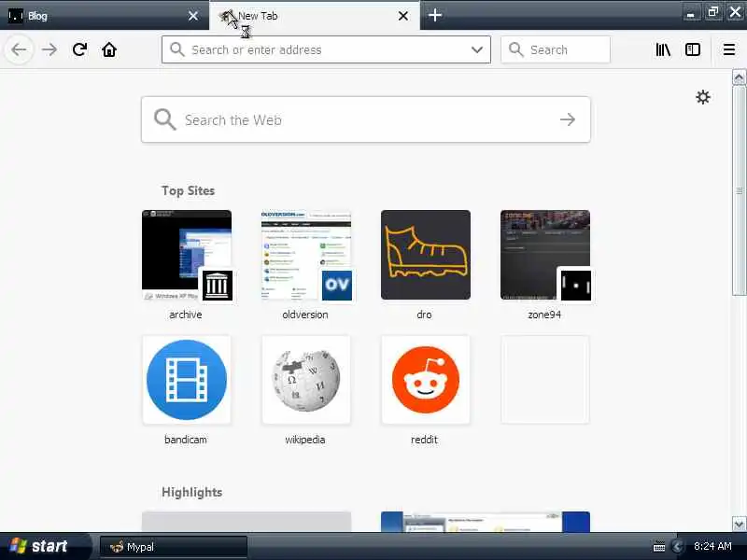747x560 pixels.
Task: Open a new tab with plus button
Action: 434,15
